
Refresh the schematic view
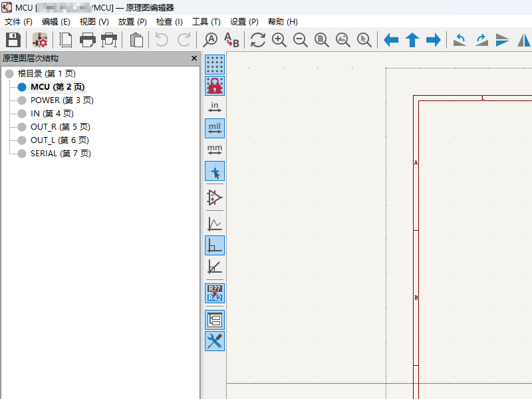point(258,40)
